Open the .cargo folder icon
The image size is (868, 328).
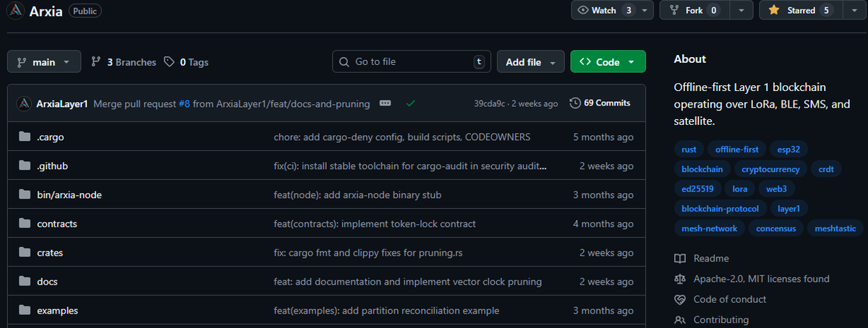(x=25, y=137)
